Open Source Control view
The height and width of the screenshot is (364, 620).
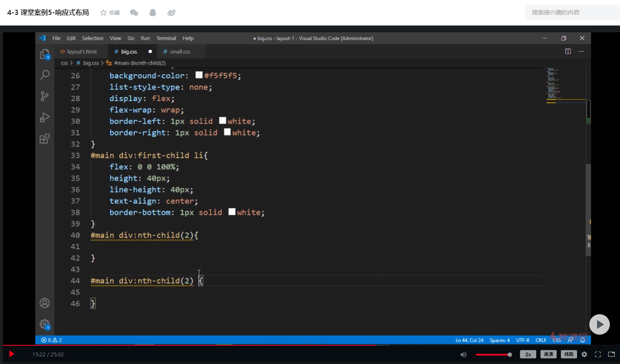point(45,96)
